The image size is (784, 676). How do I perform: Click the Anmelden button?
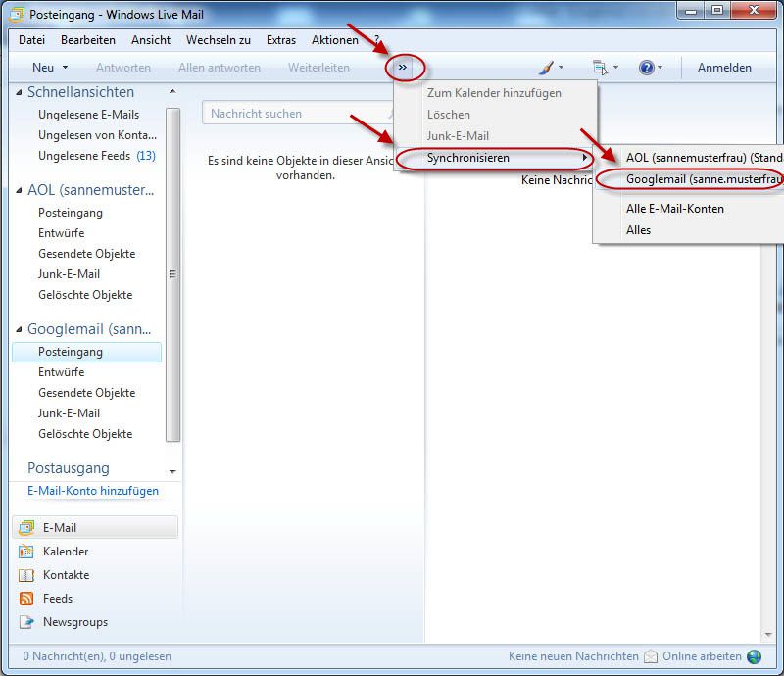point(724,68)
